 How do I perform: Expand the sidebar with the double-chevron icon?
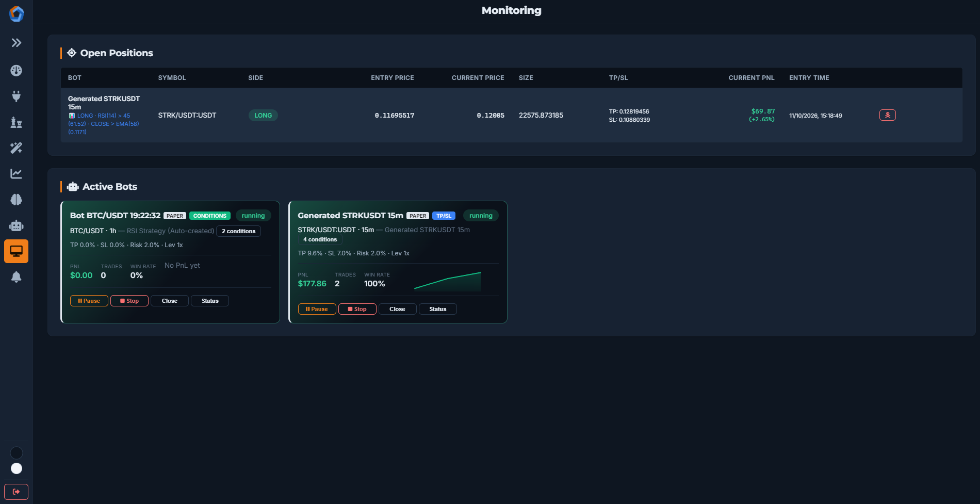(x=17, y=43)
